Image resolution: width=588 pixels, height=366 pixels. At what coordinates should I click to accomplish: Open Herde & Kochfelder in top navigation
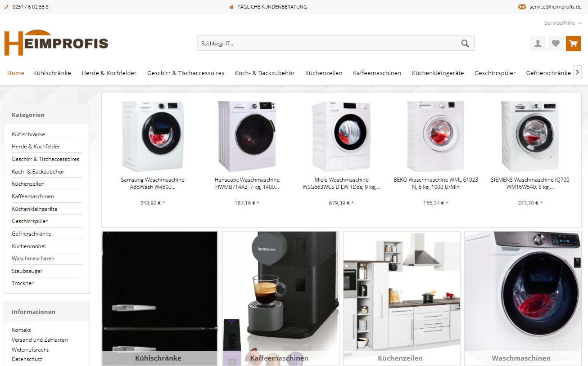click(x=109, y=73)
